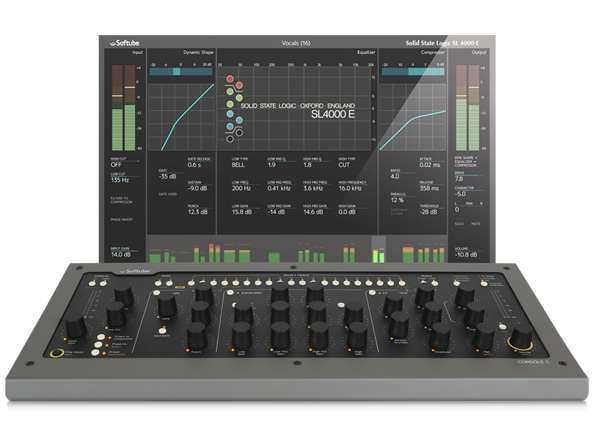The height and width of the screenshot is (437, 600).
Task: Click the Low Mid Gain knob on the controller
Action: click(x=280, y=336)
